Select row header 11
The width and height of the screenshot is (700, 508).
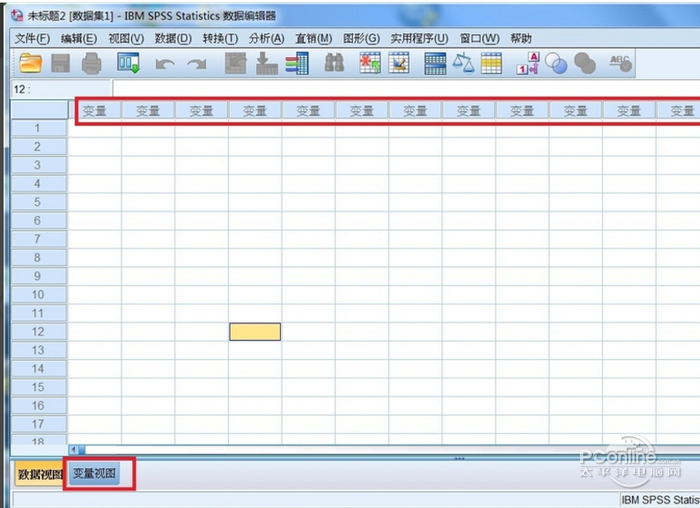tap(39, 313)
